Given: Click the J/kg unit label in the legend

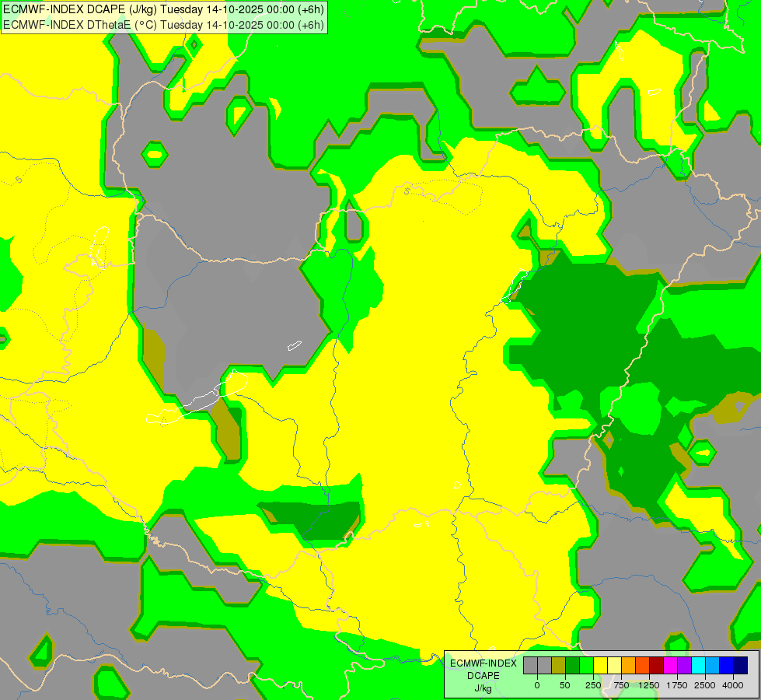Looking at the screenshot, I should 483,688.
